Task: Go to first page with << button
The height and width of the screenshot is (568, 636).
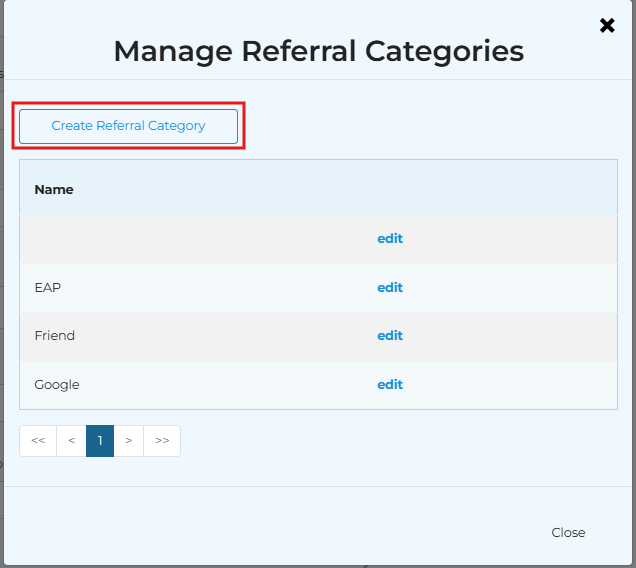Action: click(x=38, y=441)
